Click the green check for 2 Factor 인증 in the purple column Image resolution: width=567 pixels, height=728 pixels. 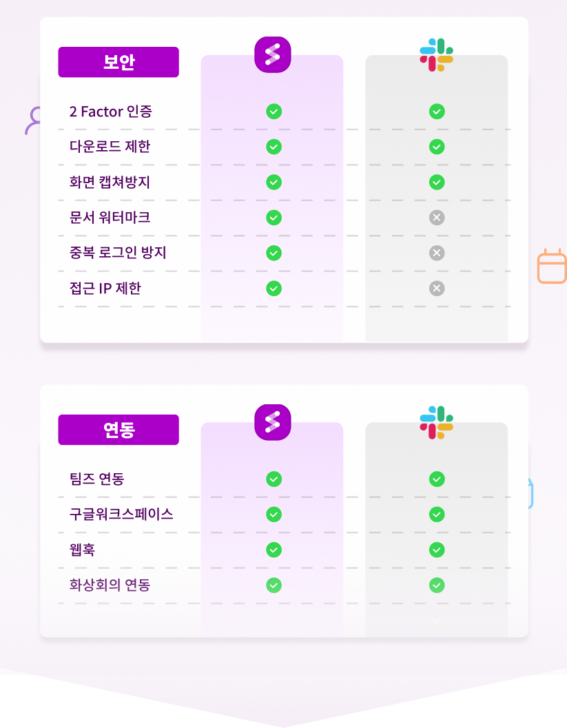[274, 112]
